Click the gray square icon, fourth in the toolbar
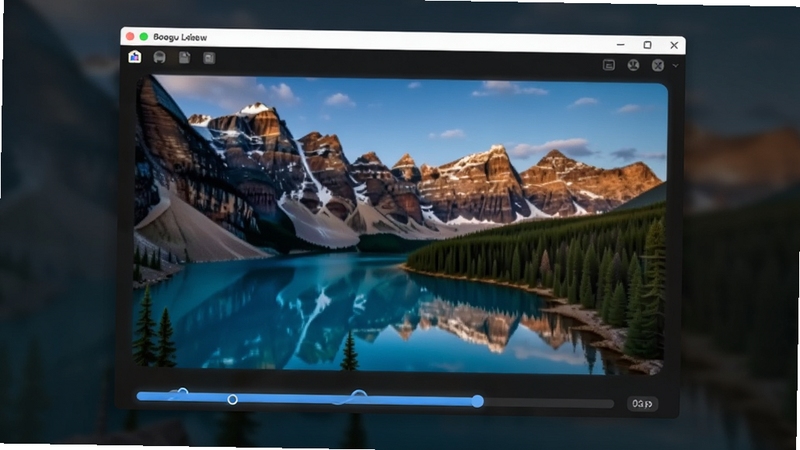800x450 pixels. coord(209,58)
